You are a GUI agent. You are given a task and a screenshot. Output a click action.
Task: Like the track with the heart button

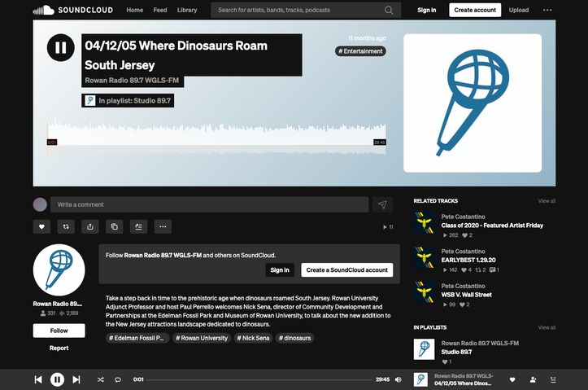point(41,226)
